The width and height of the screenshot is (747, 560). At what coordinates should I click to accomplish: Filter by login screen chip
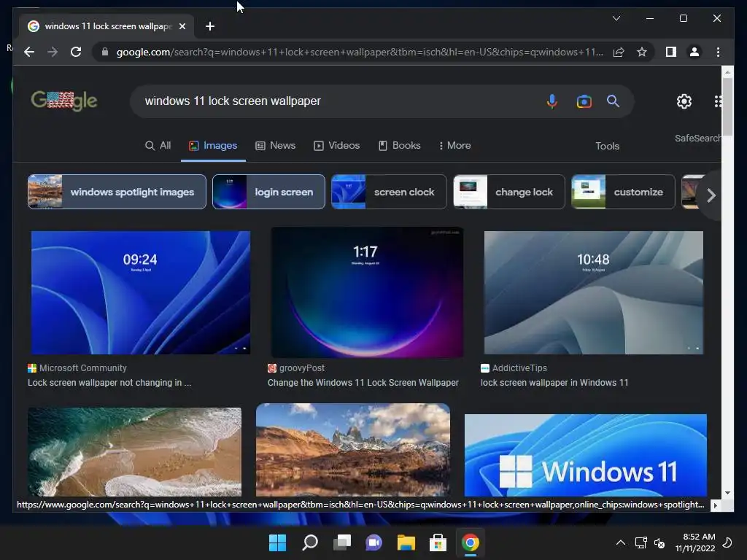tap(268, 192)
